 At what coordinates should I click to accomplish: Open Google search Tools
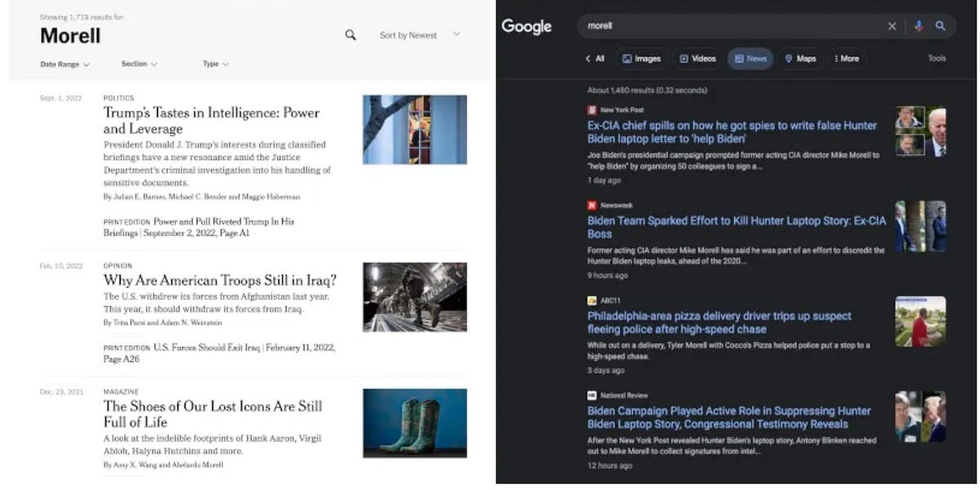pos(937,59)
